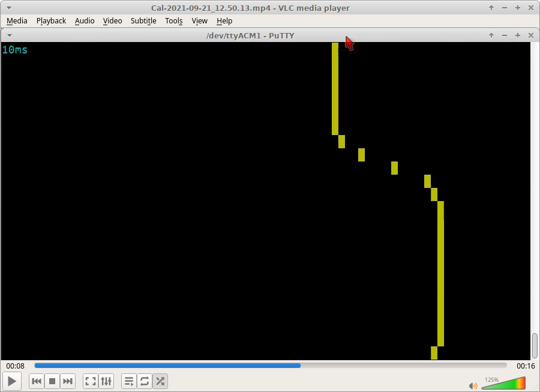Screen dimensions: 540x392
Task: Open the Tools menu
Action: pyautogui.click(x=173, y=21)
